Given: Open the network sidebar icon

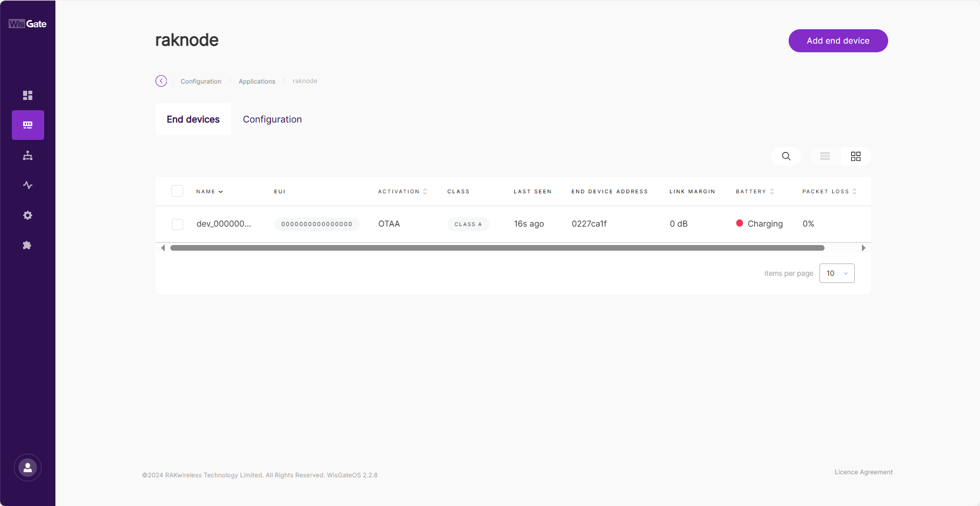Looking at the screenshot, I should click(x=28, y=155).
